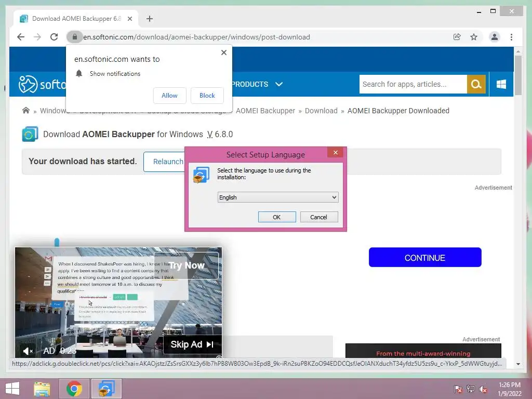This screenshot has height=399, width=532.
Task: Click the Relaunch download button
Action: pyautogui.click(x=164, y=162)
